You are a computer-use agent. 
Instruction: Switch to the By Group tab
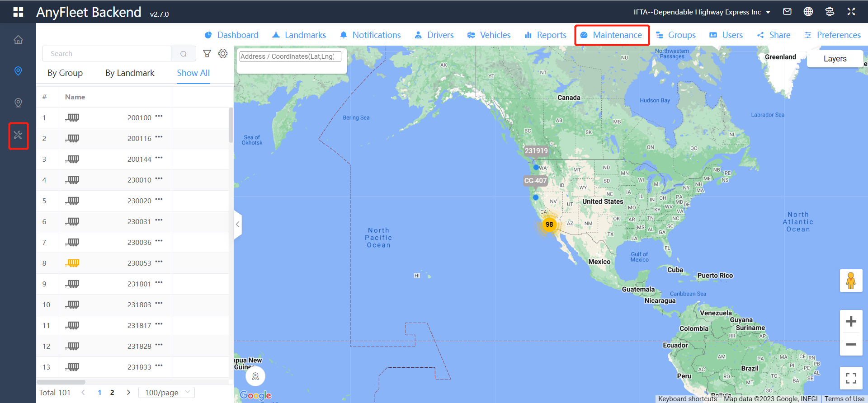65,73
